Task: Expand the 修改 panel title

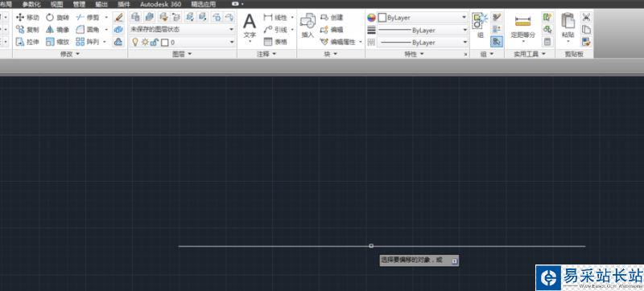Action: point(70,54)
